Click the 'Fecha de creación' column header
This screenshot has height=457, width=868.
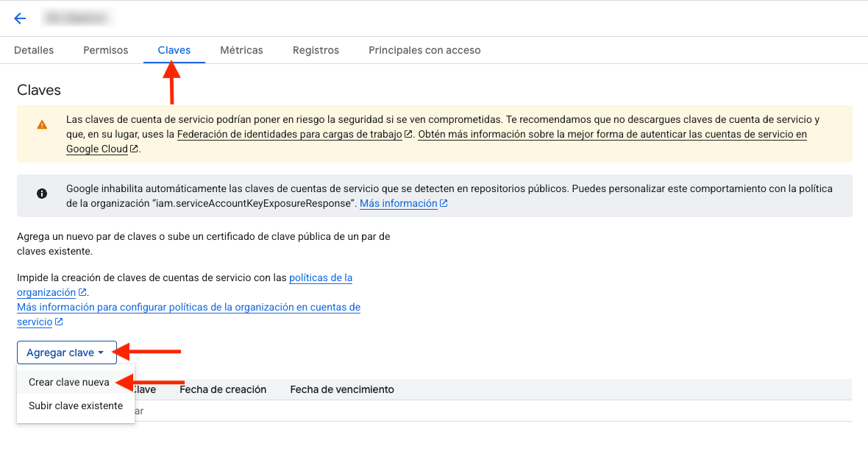tap(223, 389)
